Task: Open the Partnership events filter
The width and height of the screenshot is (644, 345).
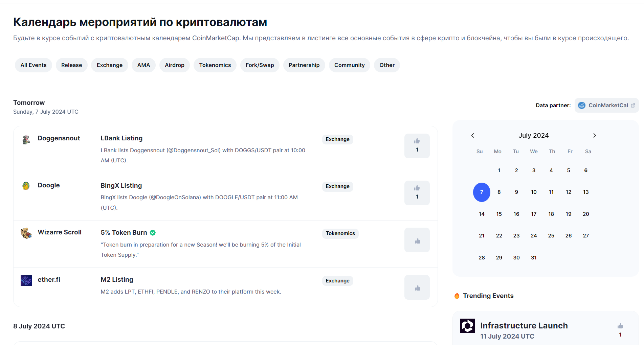Action: click(304, 65)
